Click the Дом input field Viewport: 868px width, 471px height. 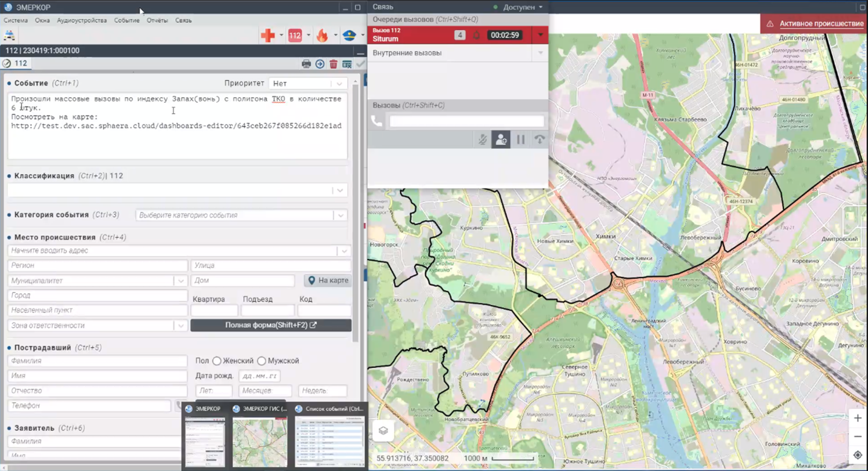point(243,280)
